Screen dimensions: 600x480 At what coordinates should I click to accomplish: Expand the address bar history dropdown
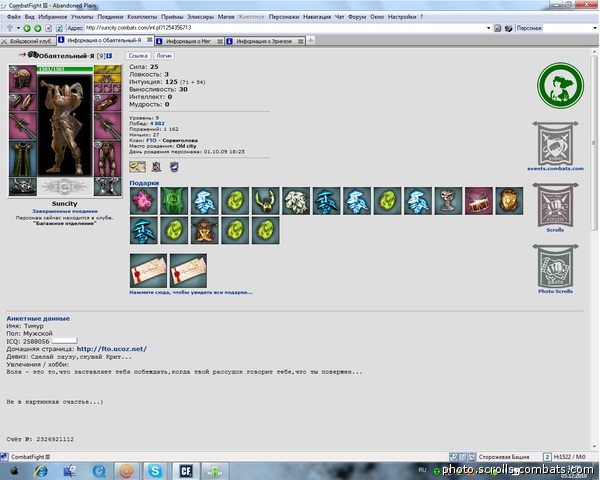click(x=488, y=28)
